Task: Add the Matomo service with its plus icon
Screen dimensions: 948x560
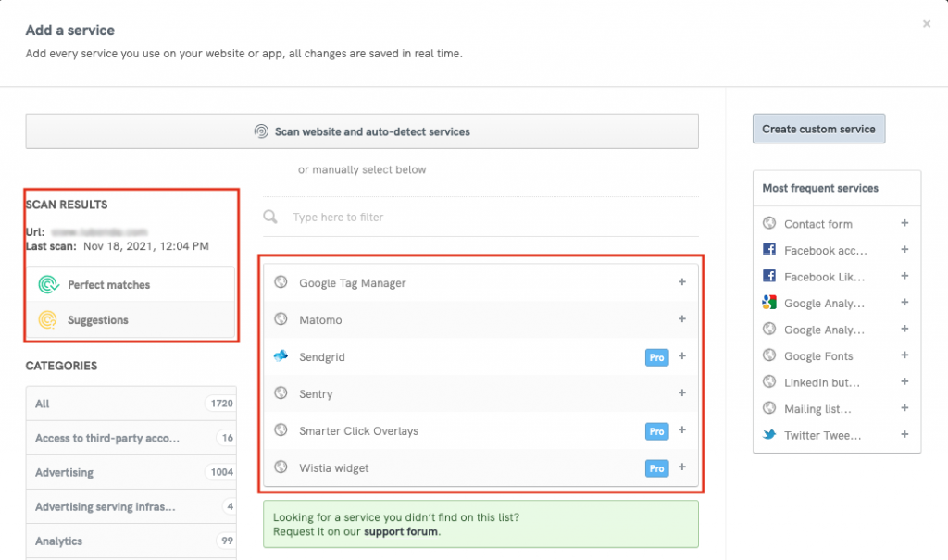Action: coord(682,319)
